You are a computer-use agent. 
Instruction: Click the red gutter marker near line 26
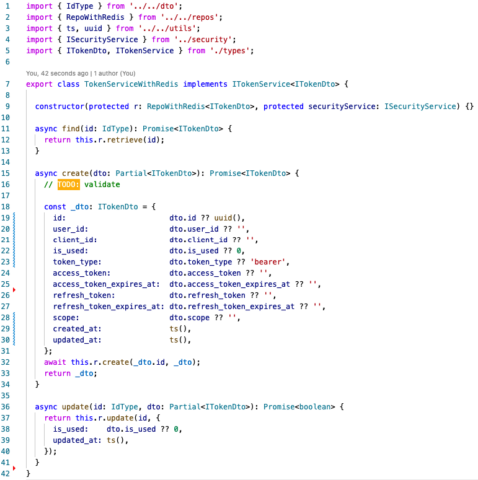coord(14,290)
